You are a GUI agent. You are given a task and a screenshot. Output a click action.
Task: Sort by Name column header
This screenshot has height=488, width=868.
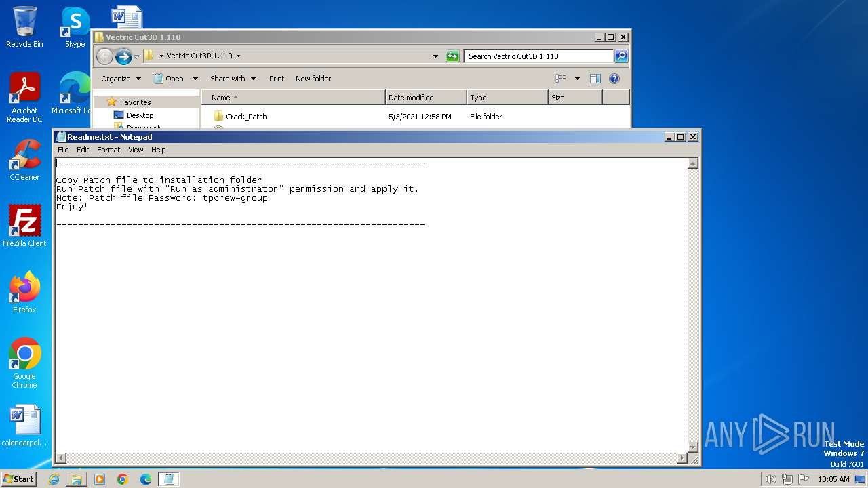294,98
